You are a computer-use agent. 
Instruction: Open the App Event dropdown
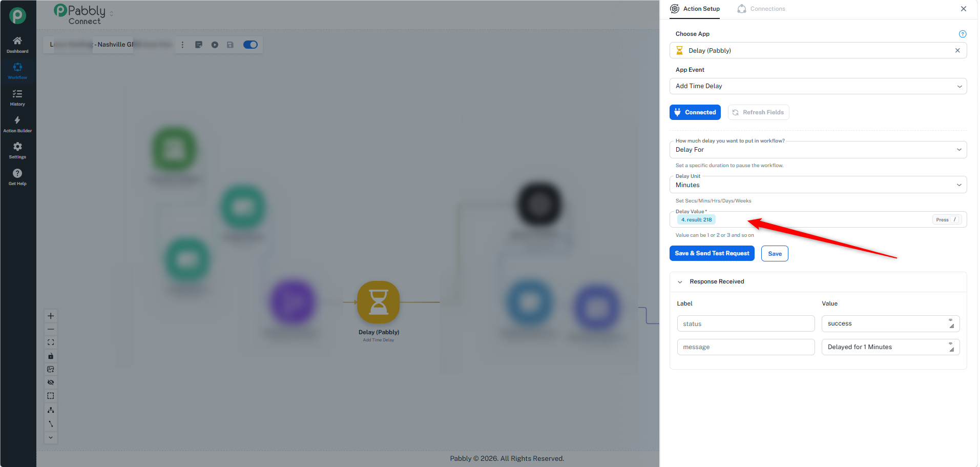[x=818, y=86]
